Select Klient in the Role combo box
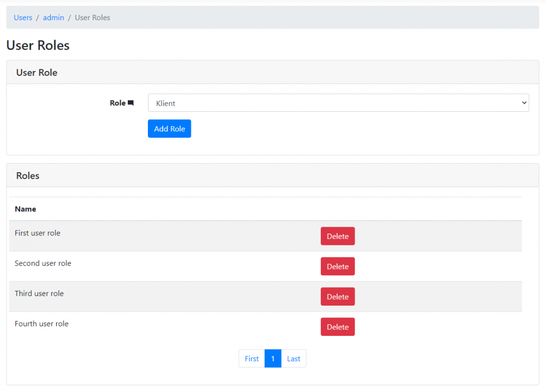Viewport: 546px width, 392px height. (x=338, y=103)
